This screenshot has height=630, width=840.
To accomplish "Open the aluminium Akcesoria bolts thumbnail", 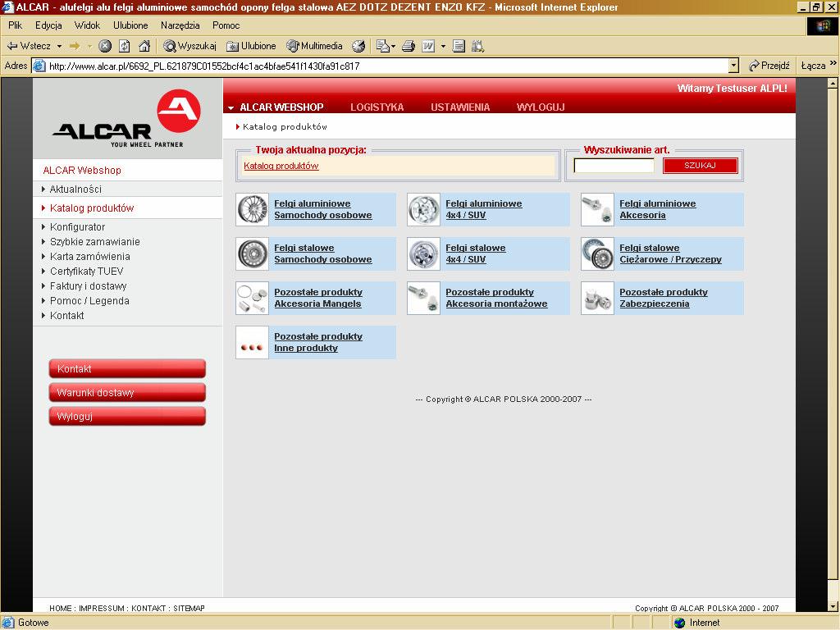I will point(597,209).
